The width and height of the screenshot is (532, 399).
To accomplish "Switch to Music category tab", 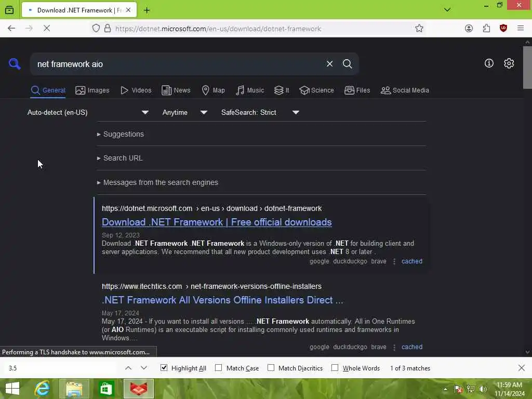I will coord(250,90).
